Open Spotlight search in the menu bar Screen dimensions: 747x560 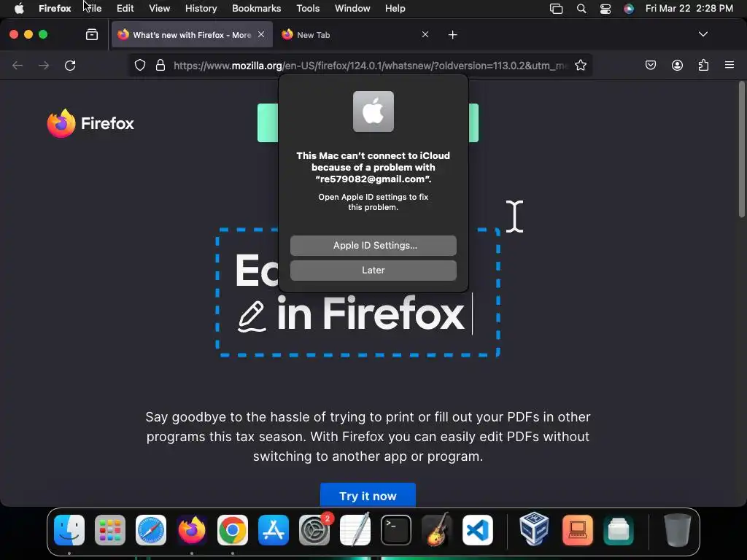(581, 9)
